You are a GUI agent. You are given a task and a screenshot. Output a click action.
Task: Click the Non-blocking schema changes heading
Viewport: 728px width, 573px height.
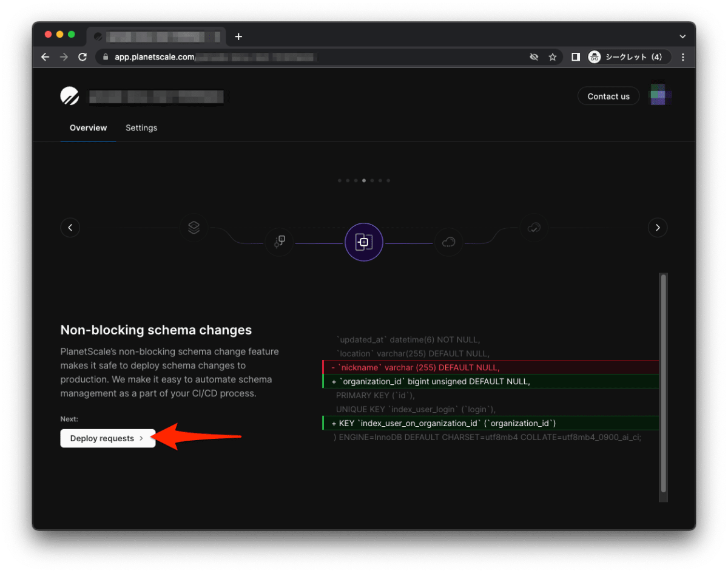(x=156, y=330)
